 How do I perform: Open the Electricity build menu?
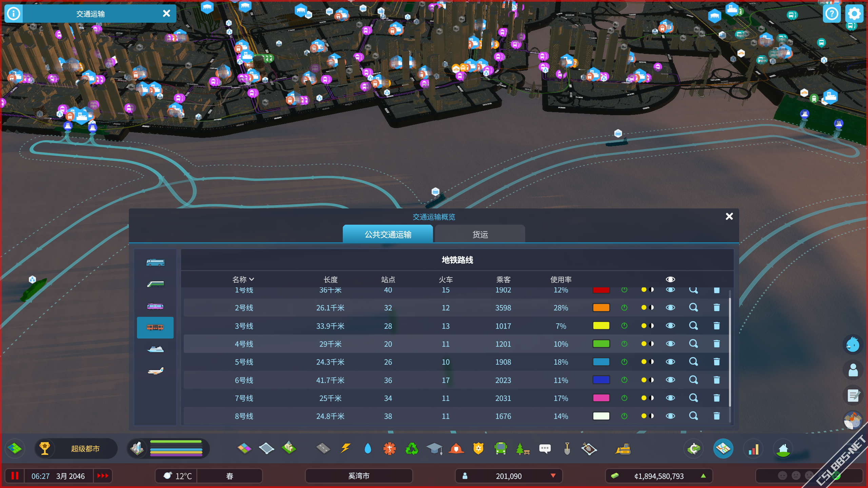coord(346,448)
